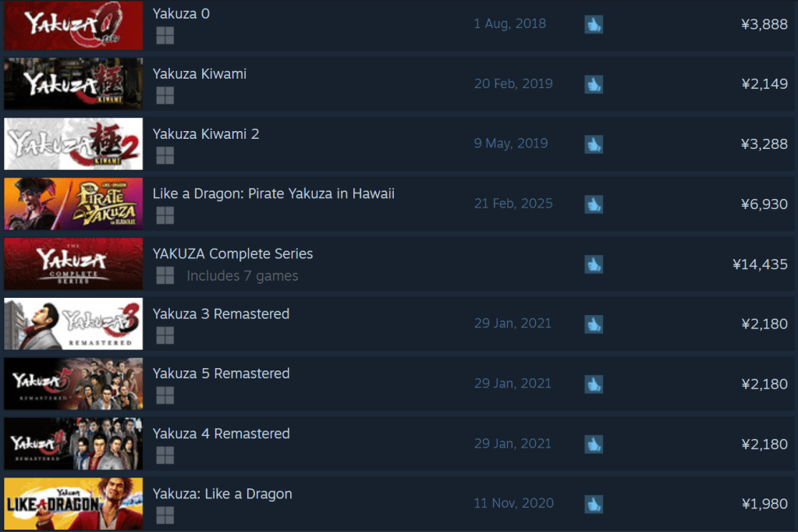Click the Windows icon next to Includes 7 games
Image resolution: width=798 pixels, height=532 pixels.
coord(165,275)
